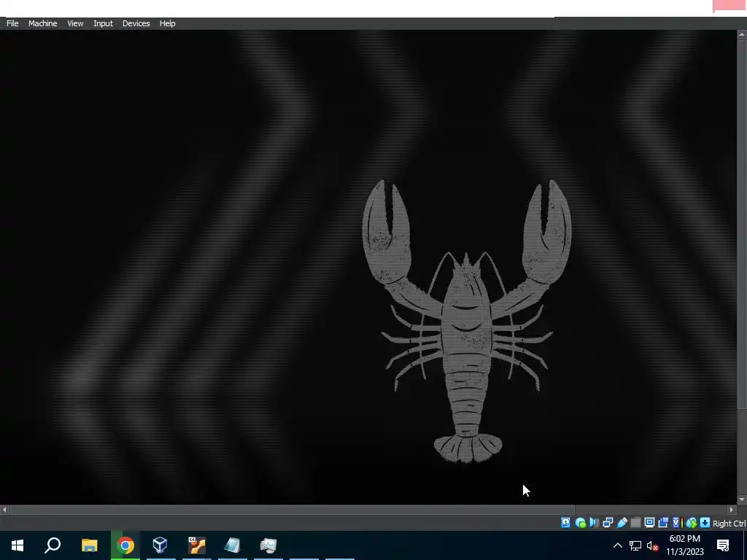This screenshot has height=560, width=747.
Task: Click the virtualization CPU status icon
Action: click(x=678, y=523)
